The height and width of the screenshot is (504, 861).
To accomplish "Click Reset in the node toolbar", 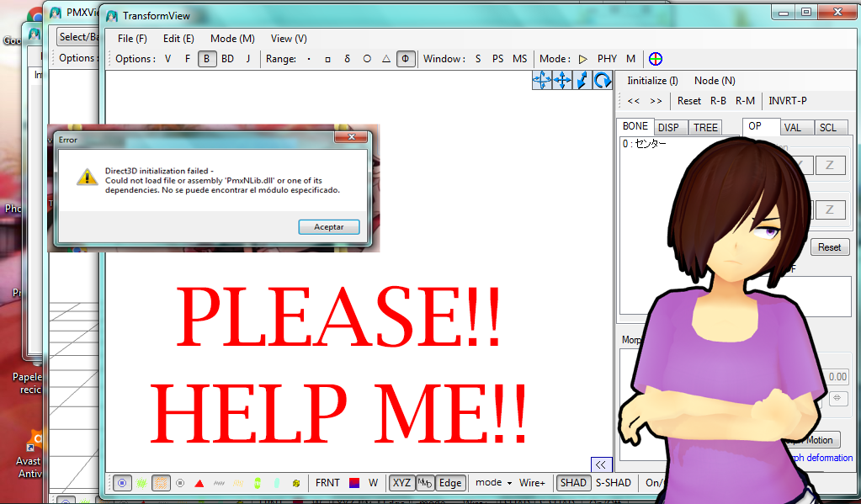I will tap(689, 101).
